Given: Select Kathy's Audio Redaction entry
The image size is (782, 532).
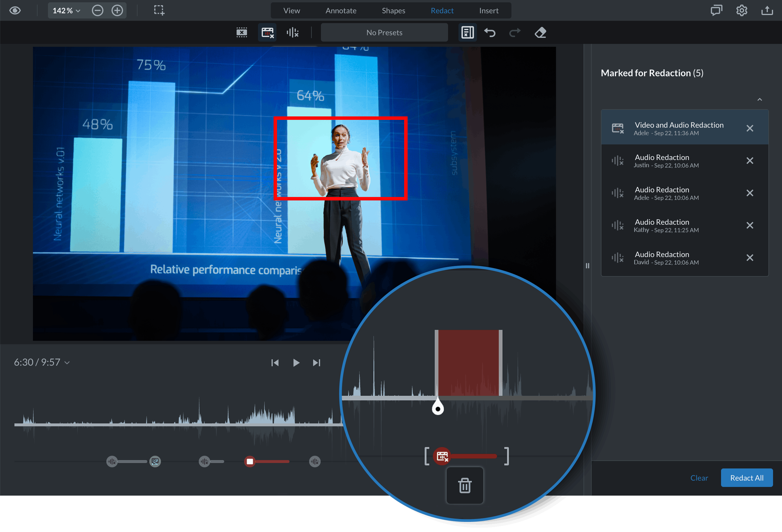Looking at the screenshot, I should (x=685, y=226).
